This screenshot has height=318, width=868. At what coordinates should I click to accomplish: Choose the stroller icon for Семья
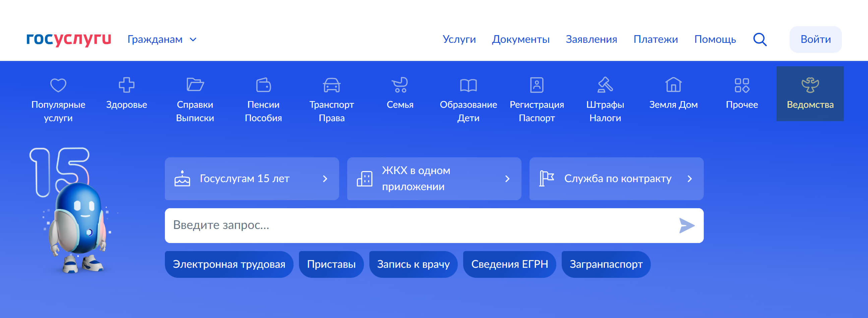coord(400,85)
